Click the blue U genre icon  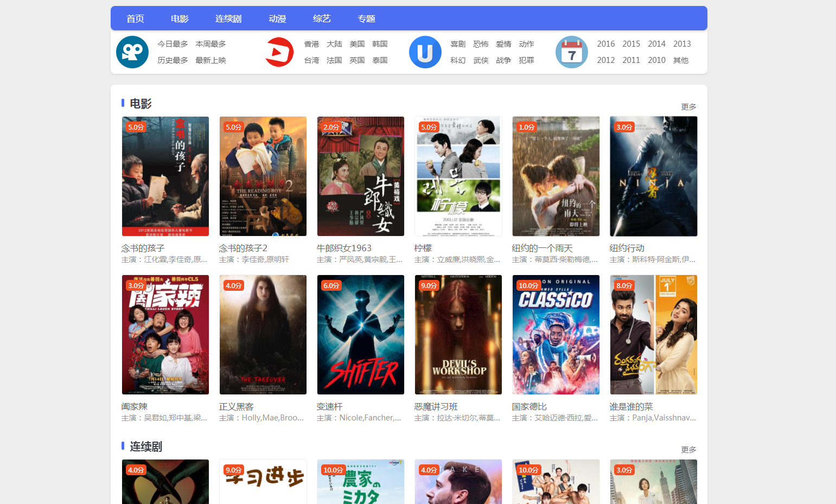[425, 52]
